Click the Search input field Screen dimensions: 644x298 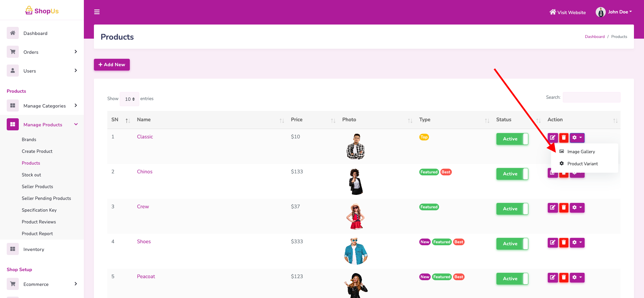coord(591,97)
